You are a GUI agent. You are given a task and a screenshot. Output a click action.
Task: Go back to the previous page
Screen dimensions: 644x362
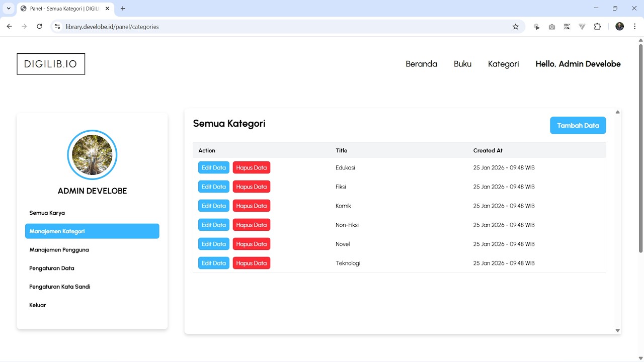9,27
